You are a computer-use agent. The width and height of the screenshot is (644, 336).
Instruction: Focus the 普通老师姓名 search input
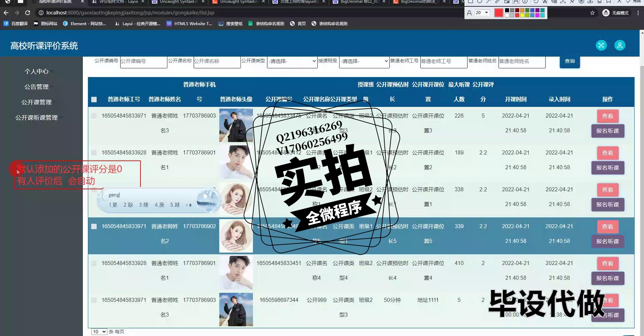coord(522,61)
